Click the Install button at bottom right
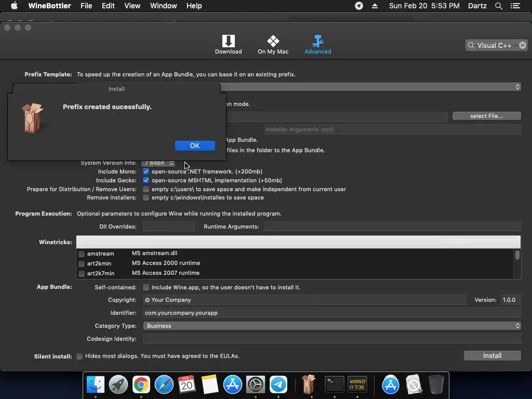 492,355
